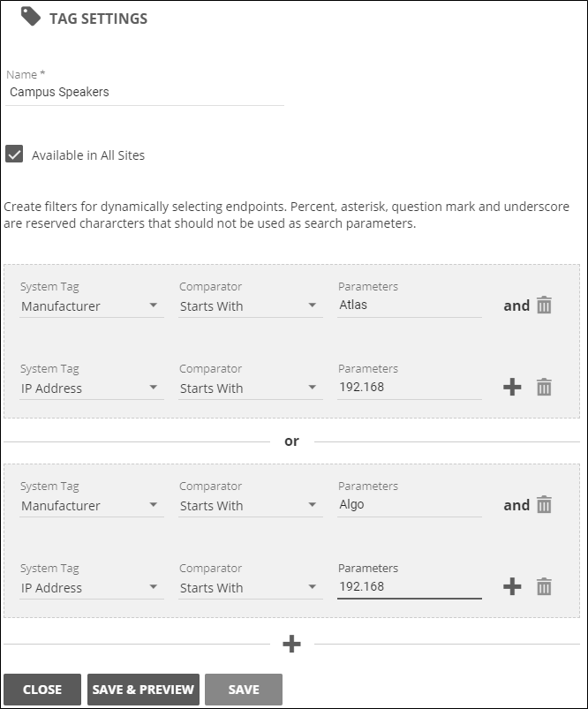The height and width of the screenshot is (709, 588).
Task: Click the CLOSE button
Action: [x=42, y=690]
